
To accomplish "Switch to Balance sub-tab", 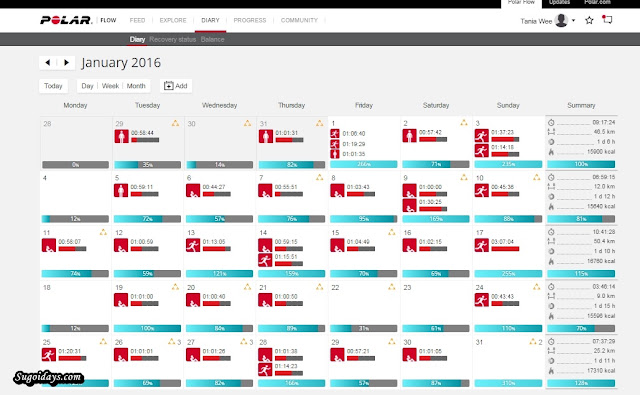I will [212, 39].
